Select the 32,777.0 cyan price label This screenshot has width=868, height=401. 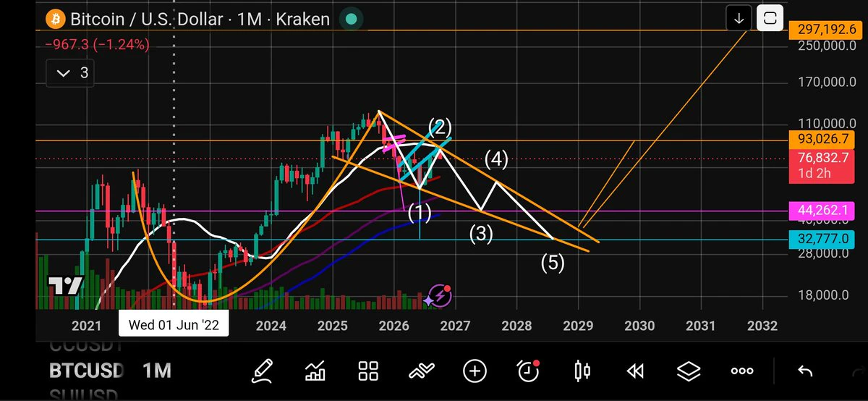822,239
